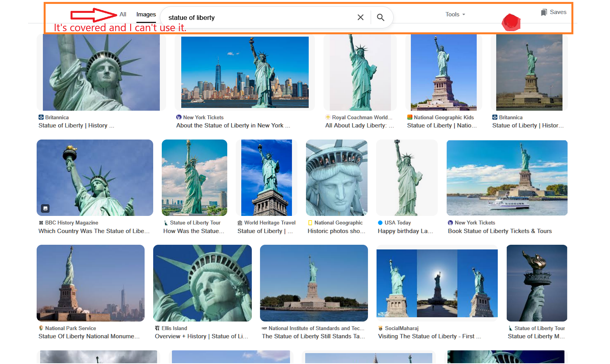Open 'The Statue of Liberty Still Stands Ta...' link
Image resolution: width=610 pixels, height=364 pixels.
[313, 336]
